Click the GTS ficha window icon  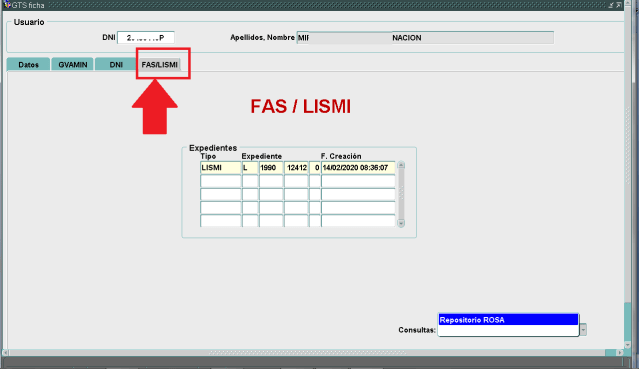(x=7, y=5)
